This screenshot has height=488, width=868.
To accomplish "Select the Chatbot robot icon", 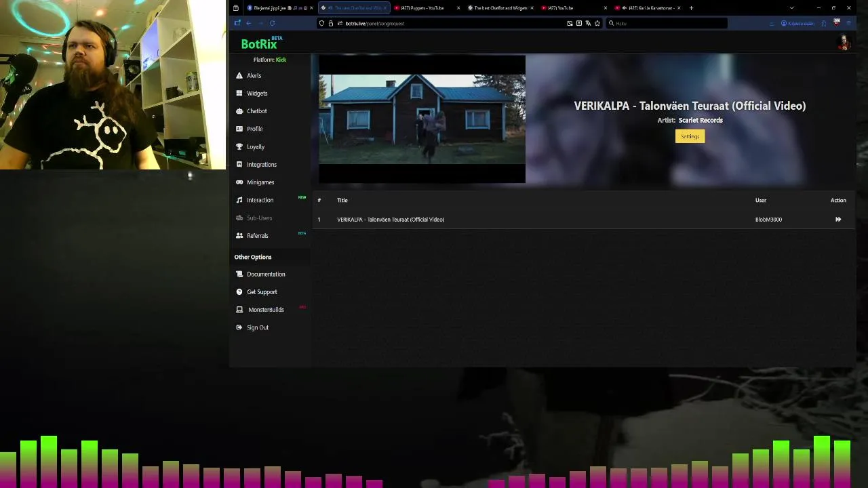I will coord(239,110).
